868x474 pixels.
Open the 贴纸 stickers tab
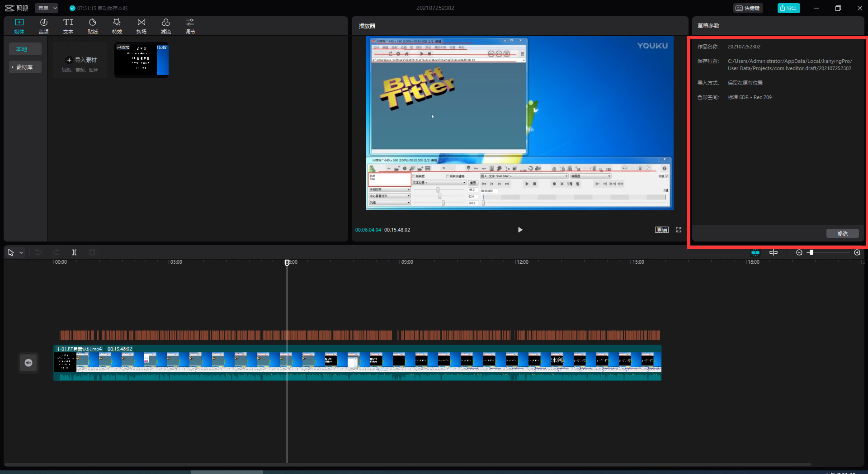tap(92, 26)
